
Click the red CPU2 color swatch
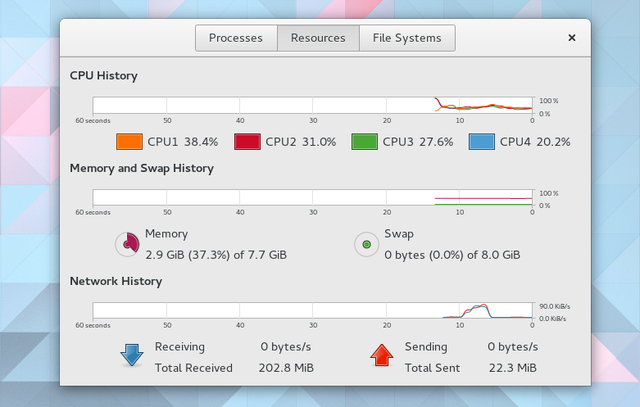pos(246,141)
